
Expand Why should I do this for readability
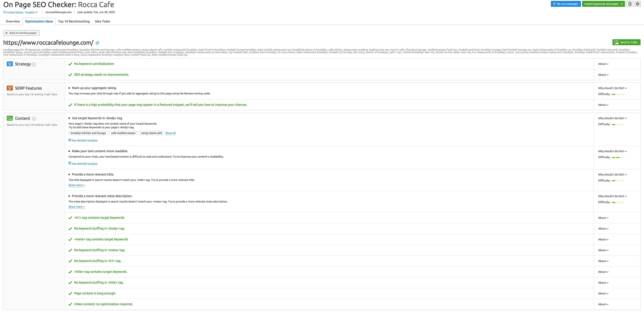click(x=612, y=151)
